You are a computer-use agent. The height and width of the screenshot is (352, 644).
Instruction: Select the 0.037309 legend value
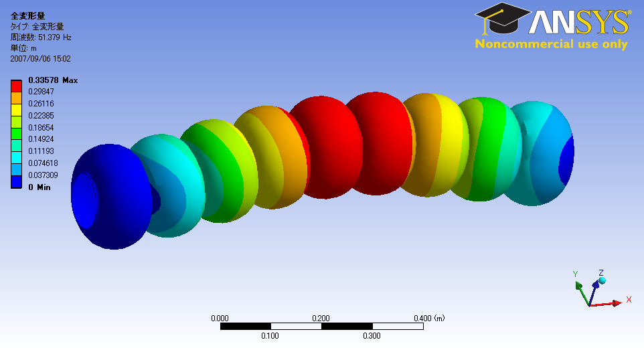(43, 175)
